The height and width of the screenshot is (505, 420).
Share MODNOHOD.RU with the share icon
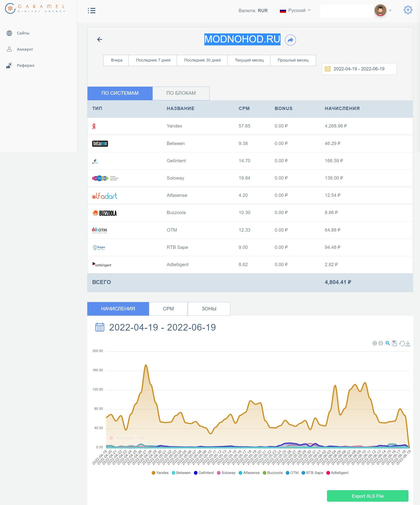point(290,40)
